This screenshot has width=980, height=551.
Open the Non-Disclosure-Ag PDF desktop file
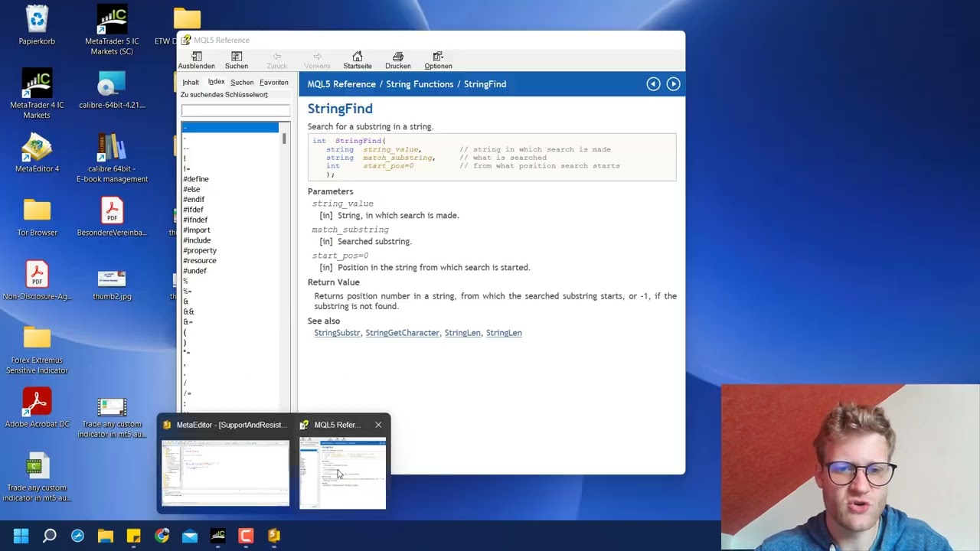37,281
